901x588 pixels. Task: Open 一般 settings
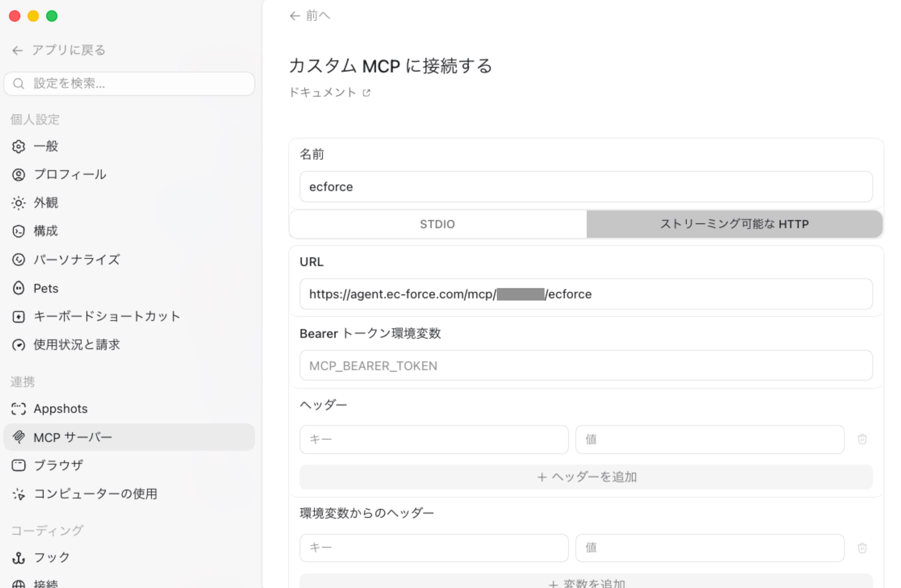pos(129,147)
